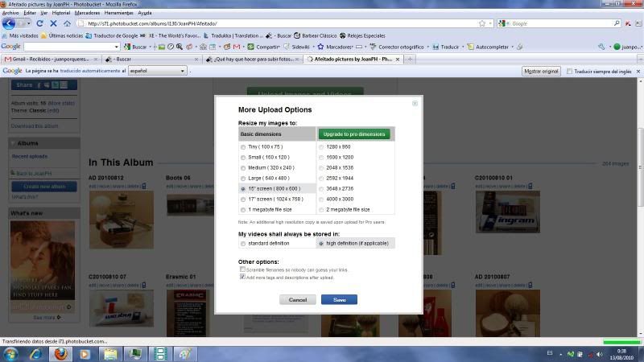The image size is (644, 362).
Task: Open Historial menu
Action: (61, 13)
